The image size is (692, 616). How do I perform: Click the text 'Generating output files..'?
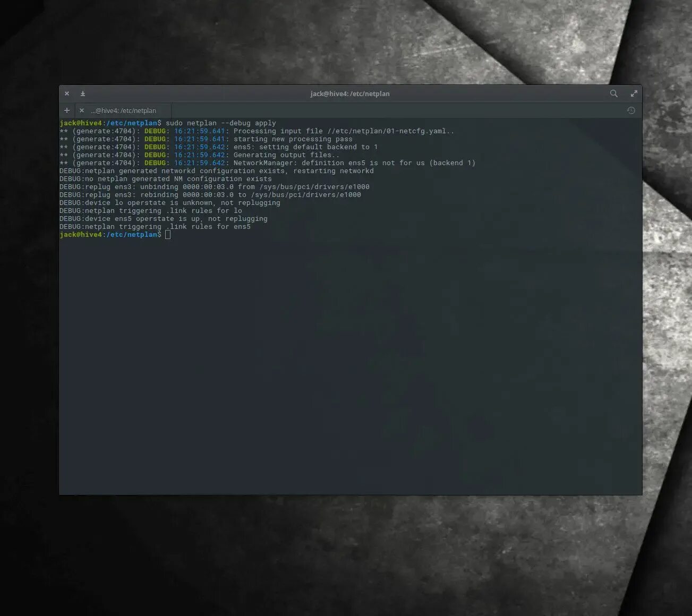(287, 155)
